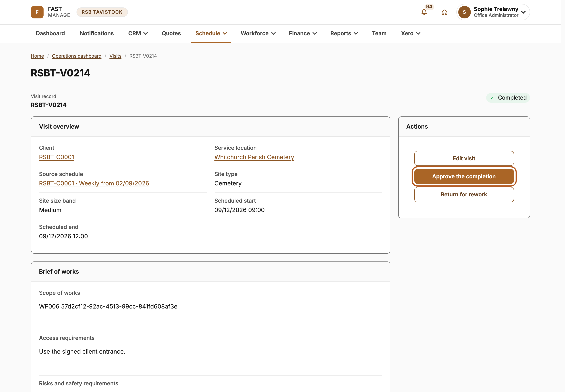Open the user profile dropdown chevron
The width and height of the screenshot is (565, 392).
[x=523, y=12]
